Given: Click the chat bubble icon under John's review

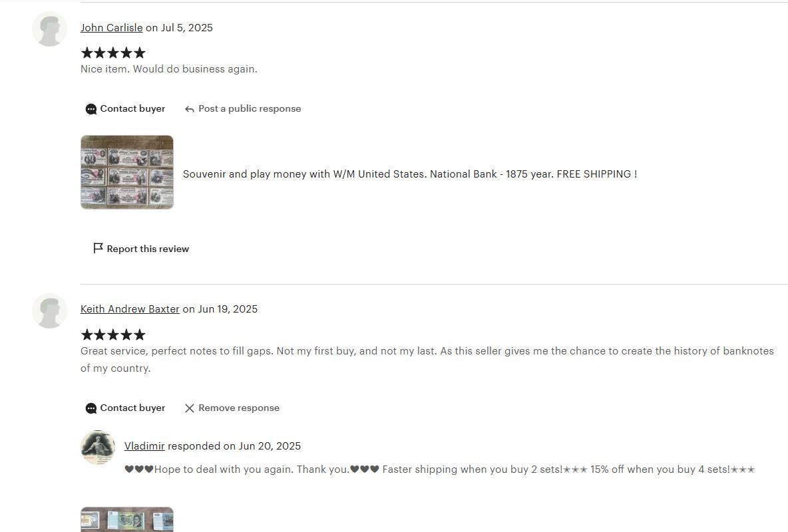Looking at the screenshot, I should tap(91, 109).
